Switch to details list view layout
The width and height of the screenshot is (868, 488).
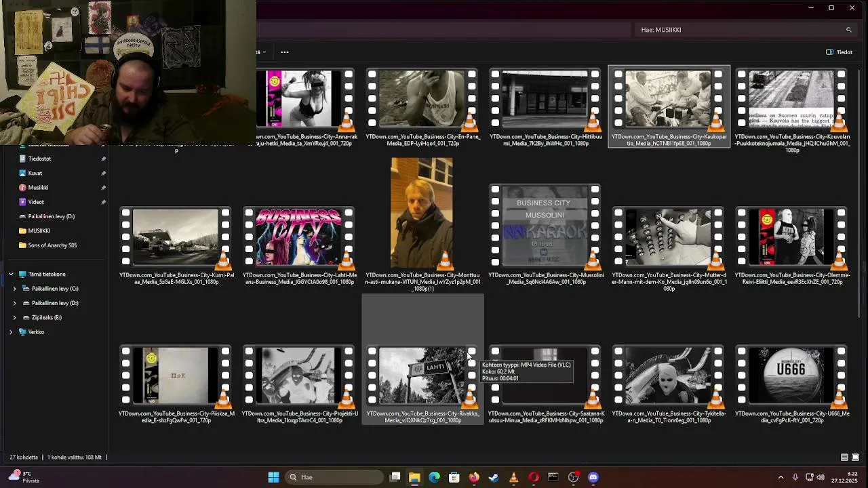[844, 457]
